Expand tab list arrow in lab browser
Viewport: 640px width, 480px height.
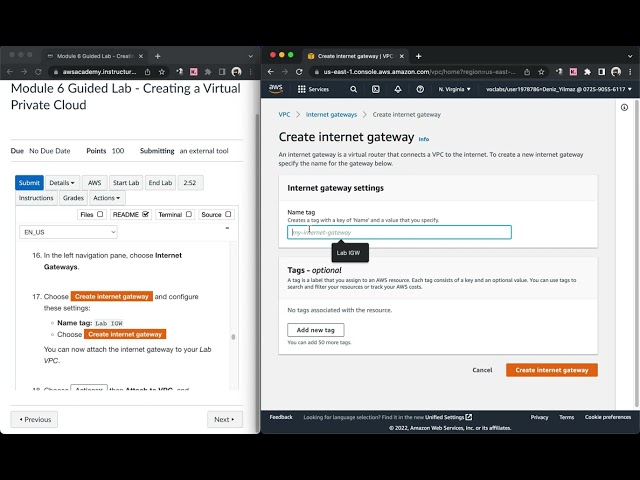pyautogui.click(x=250, y=56)
